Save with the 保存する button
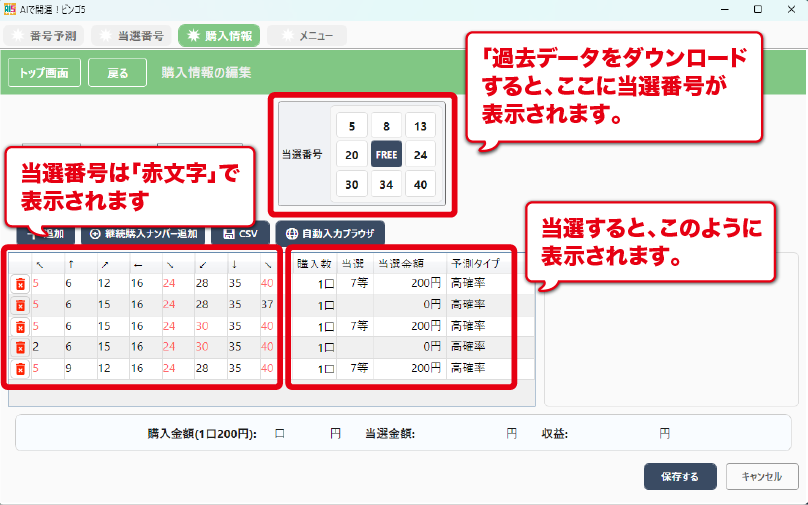The image size is (808, 505). (680, 477)
